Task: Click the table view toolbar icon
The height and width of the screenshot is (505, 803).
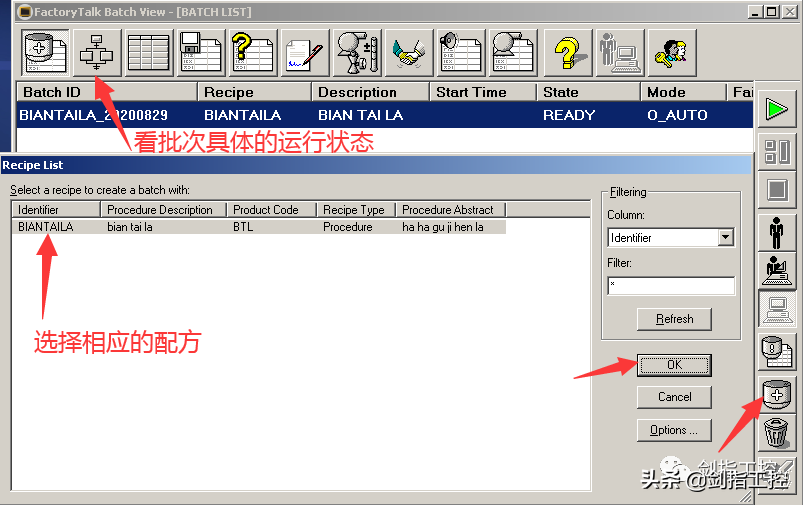Action: pyautogui.click(x=148, y=52)
